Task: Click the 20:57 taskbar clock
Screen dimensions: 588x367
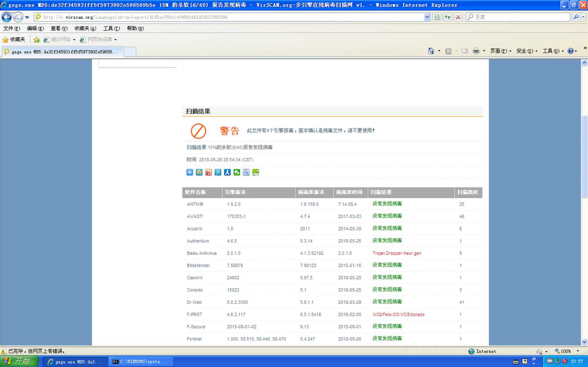Action: click(x=577, y=362)
